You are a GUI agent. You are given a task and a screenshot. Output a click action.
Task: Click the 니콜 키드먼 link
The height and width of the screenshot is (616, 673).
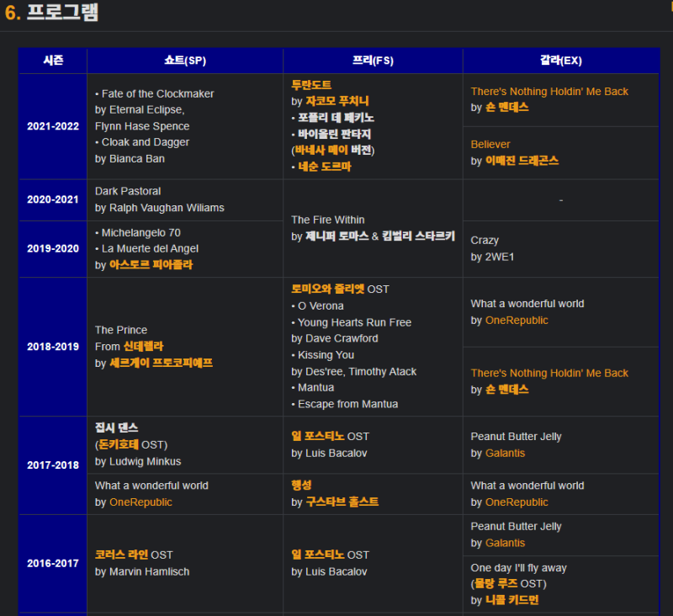click(x=511, y=600)
